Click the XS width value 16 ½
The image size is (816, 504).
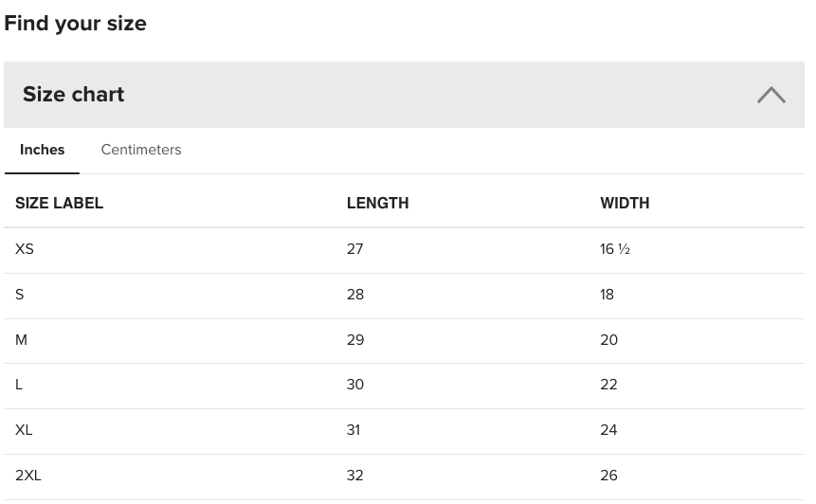coord(615,249)
